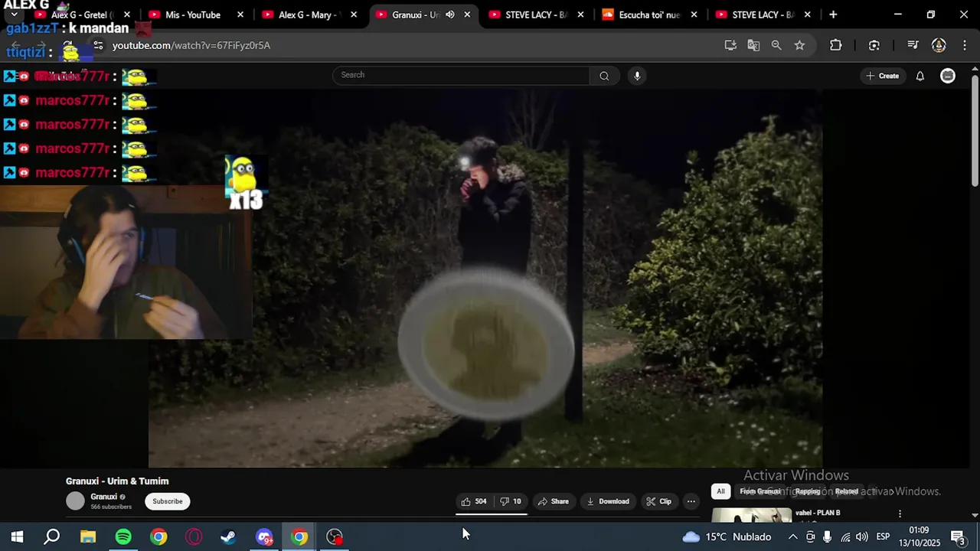Image resolution: width=980 pixels, height=551 pixels.
Task: Open File Explorer from taskbar
Action: point(88,536)
